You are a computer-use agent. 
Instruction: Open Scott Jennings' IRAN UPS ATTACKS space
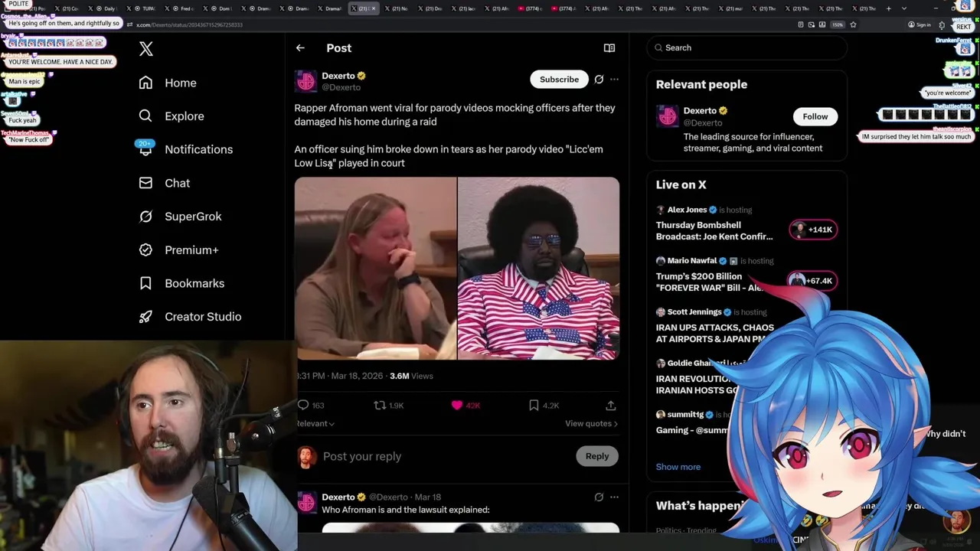pos(715,333)
